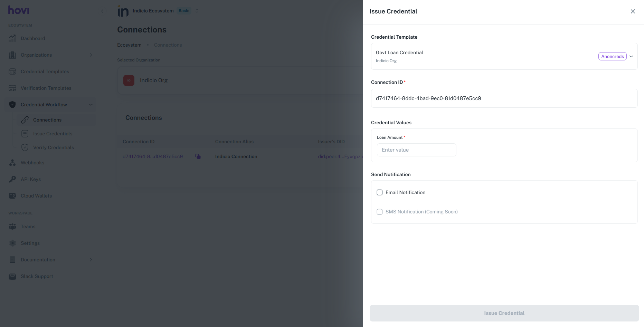Expand the Documentation submenu chevron
The height and width of the screenshot is (327, 644).
(91, 260)
